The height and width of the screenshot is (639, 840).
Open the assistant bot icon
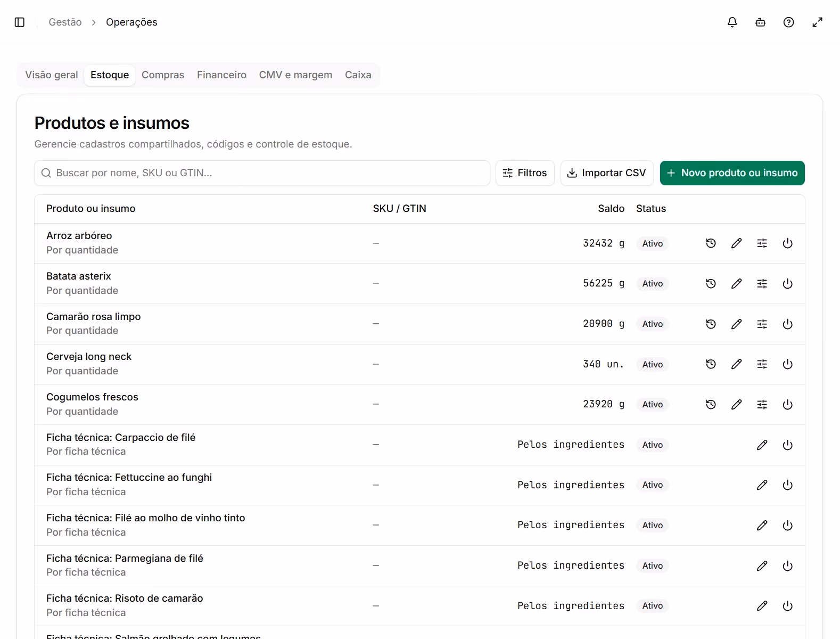761,22
